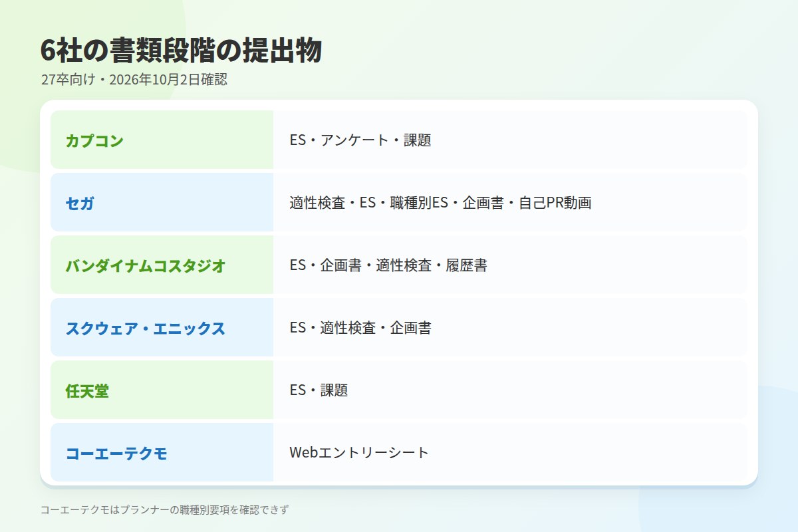Image resolution: width=798 pixels, height=532 pixels.
Task: Select the 任天堂 company cell
Action: pyautogui.click(x=162, y=390)
